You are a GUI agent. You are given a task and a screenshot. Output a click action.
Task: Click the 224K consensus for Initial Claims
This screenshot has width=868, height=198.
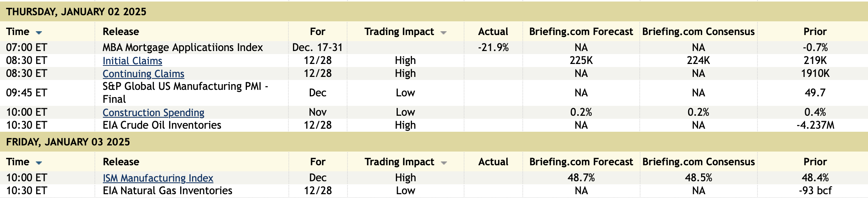pyautogui.click(x=698, y=61)
